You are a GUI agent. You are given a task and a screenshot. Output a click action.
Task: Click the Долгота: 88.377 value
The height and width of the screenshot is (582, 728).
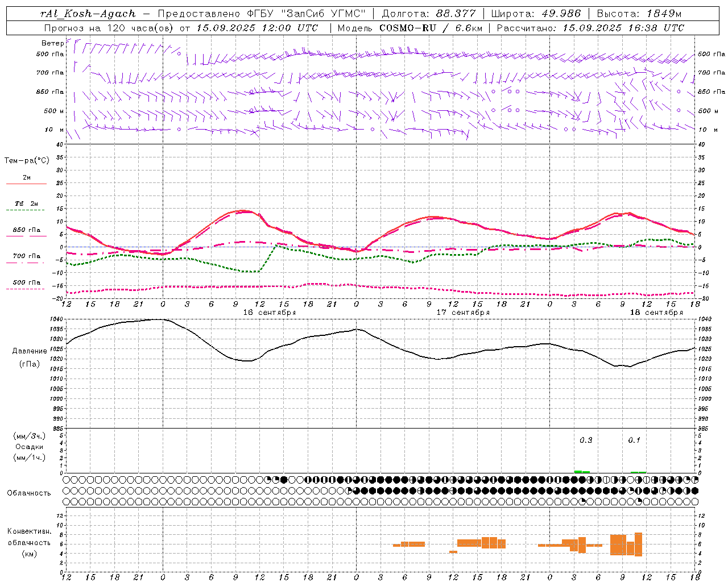[x=428, y=14]
